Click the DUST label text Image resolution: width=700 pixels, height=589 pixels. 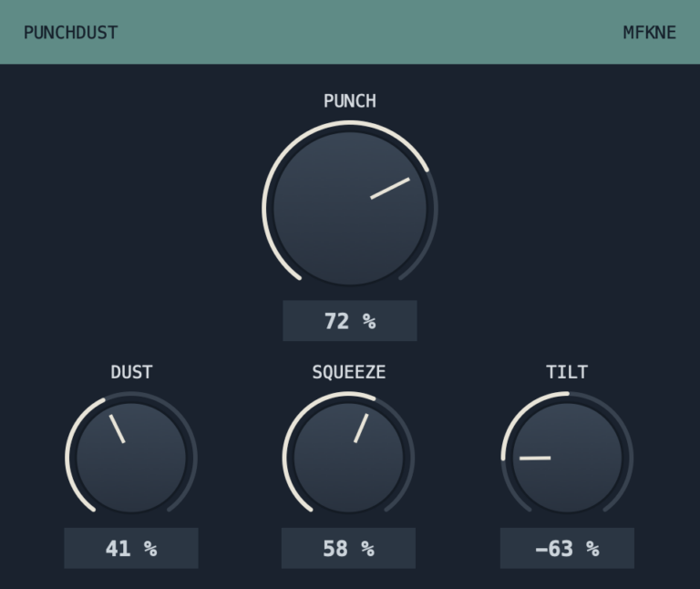coord(131,372)
